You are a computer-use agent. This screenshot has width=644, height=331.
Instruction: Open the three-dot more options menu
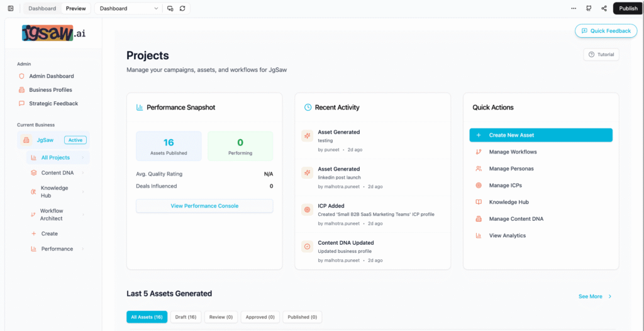pos(573,8)
